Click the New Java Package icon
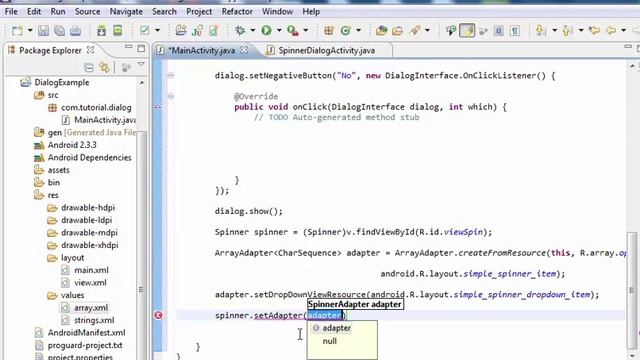Screen dimensions: 640x360 tap(329, 31)
